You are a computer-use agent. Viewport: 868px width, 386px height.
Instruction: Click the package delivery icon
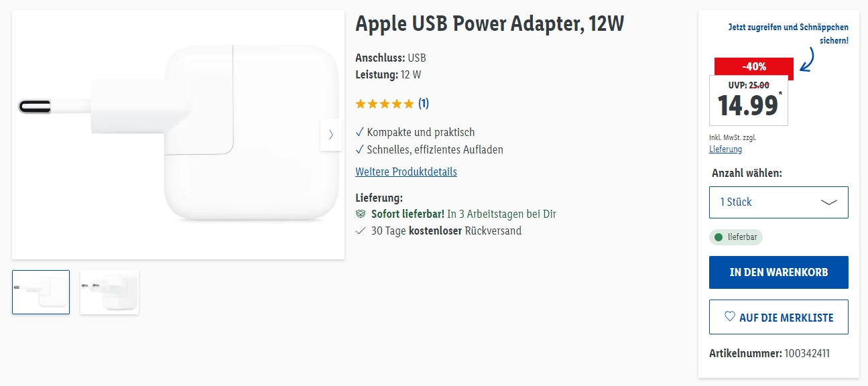click(x=361, y=214)
